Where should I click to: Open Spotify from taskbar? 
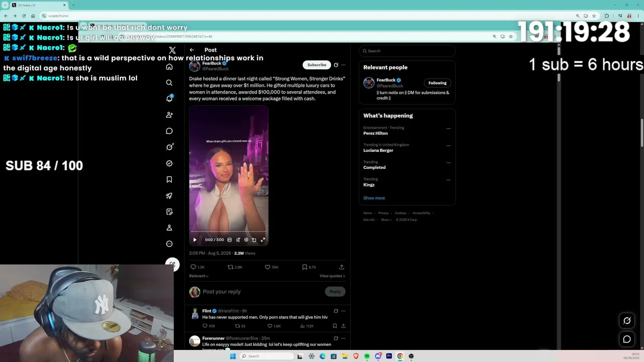click(367, 356)
